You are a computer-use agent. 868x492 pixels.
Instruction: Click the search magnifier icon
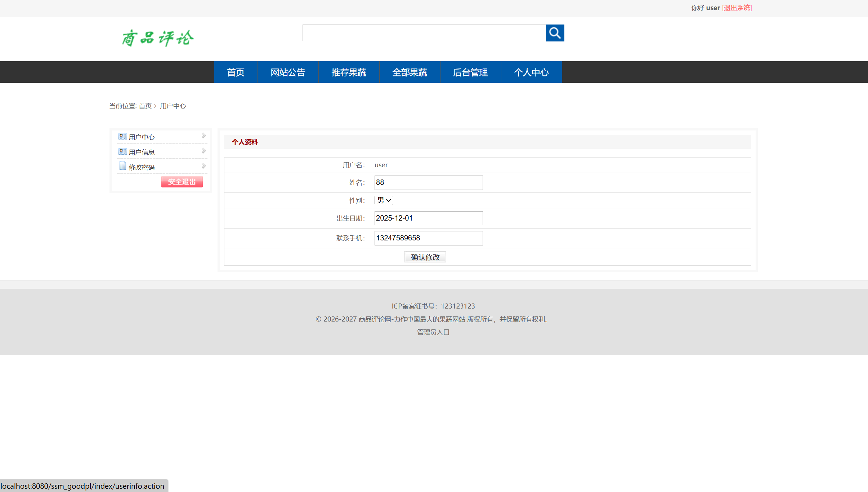pyautogui.click(x=554, y=32)
